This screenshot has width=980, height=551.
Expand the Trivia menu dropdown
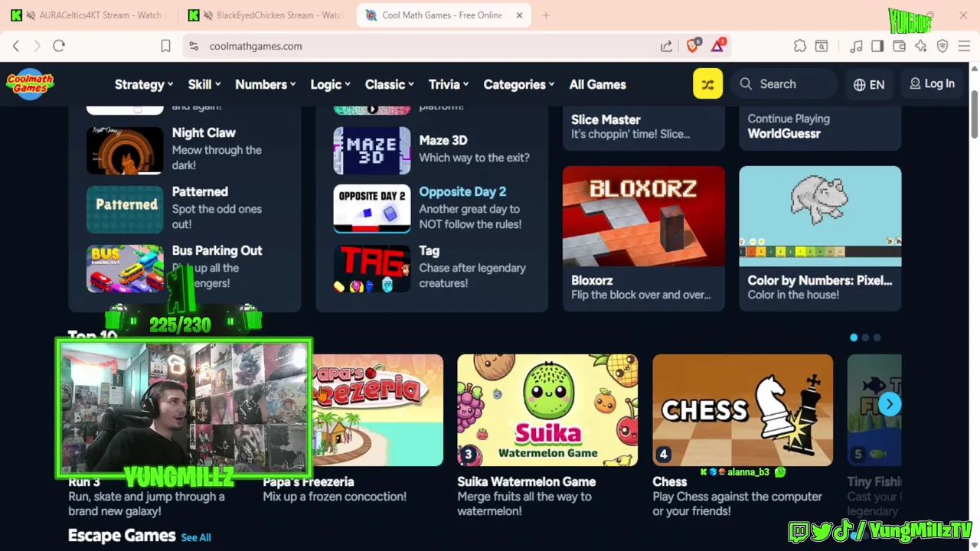(x=449, y=84)
